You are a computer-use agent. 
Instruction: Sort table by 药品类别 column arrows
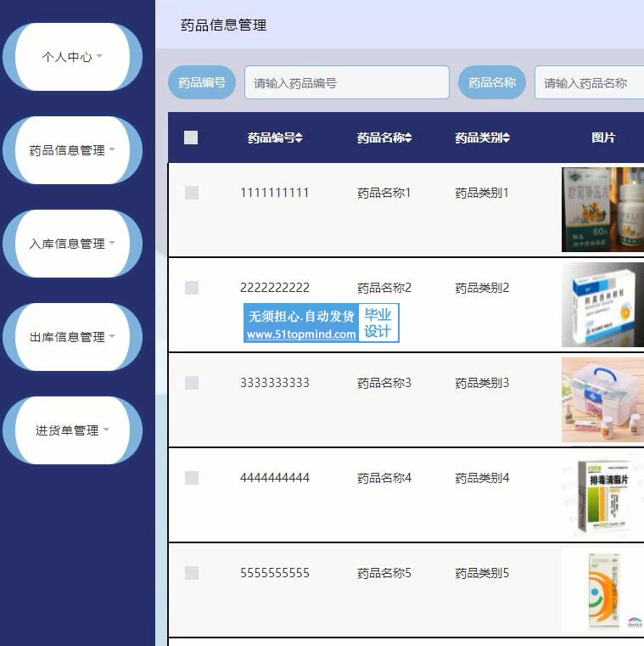pyautogui.click(x=506, y=138)
